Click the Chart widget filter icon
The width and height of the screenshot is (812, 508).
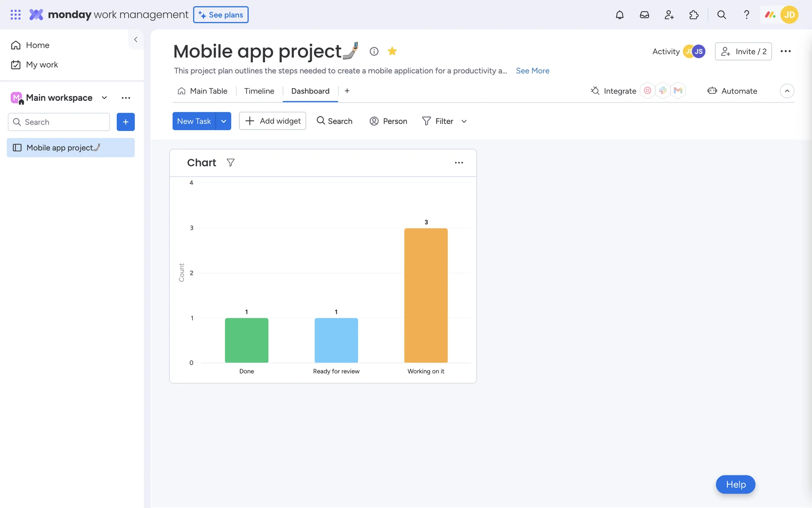[x=230, y=163]
